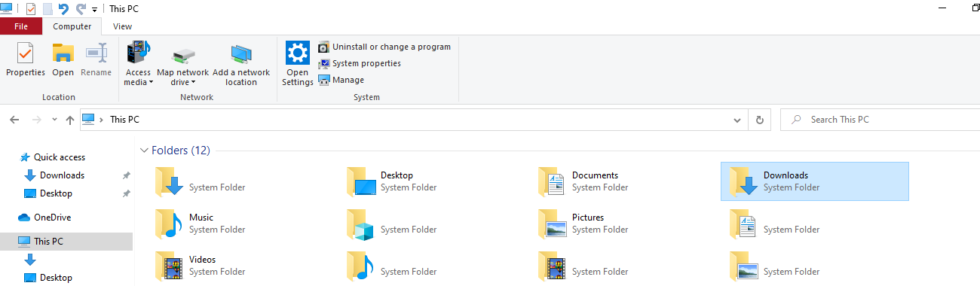This screenshot has width=980, height=286.
Task: Select the unlabeled folder with document icon
Action: pyautogui.click(x=815, y=224)
